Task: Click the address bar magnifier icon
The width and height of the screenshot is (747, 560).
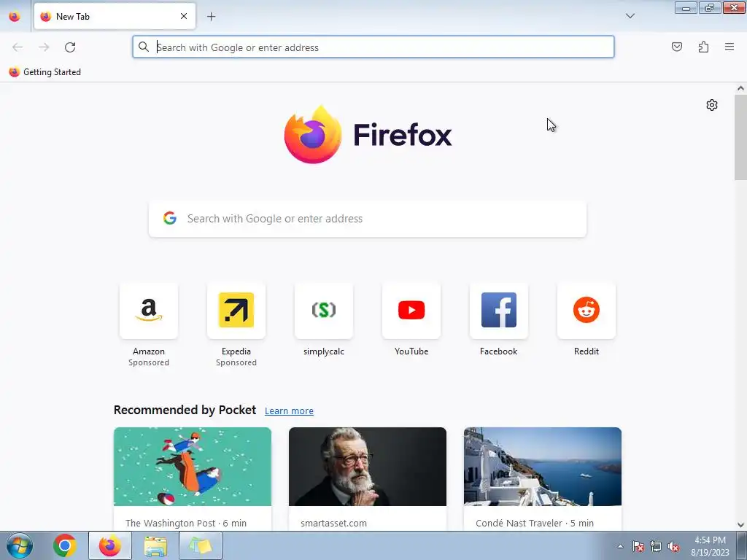Action: (x=144, y=47)
